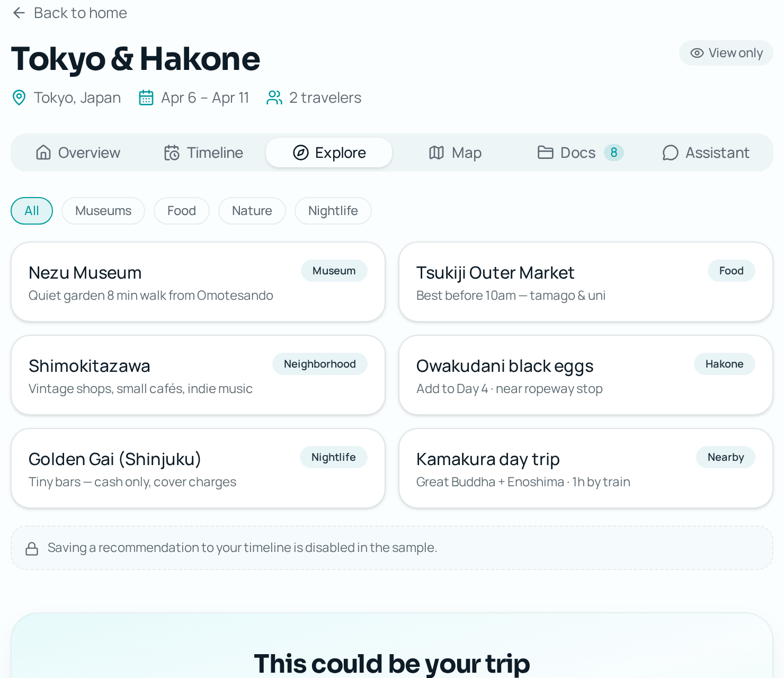This screenshot has width=784, height=678.
Task: Click the house icon on Overview tab
Action: click(43, 153)
